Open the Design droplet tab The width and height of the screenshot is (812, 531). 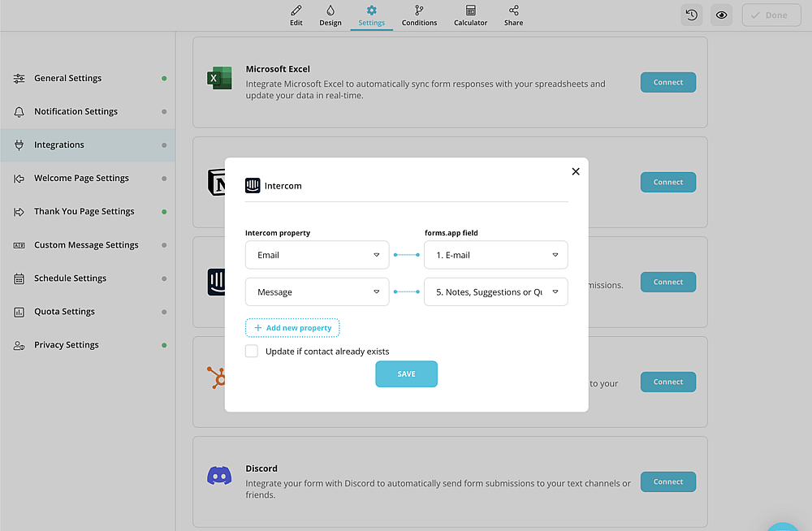click(330, 15)
